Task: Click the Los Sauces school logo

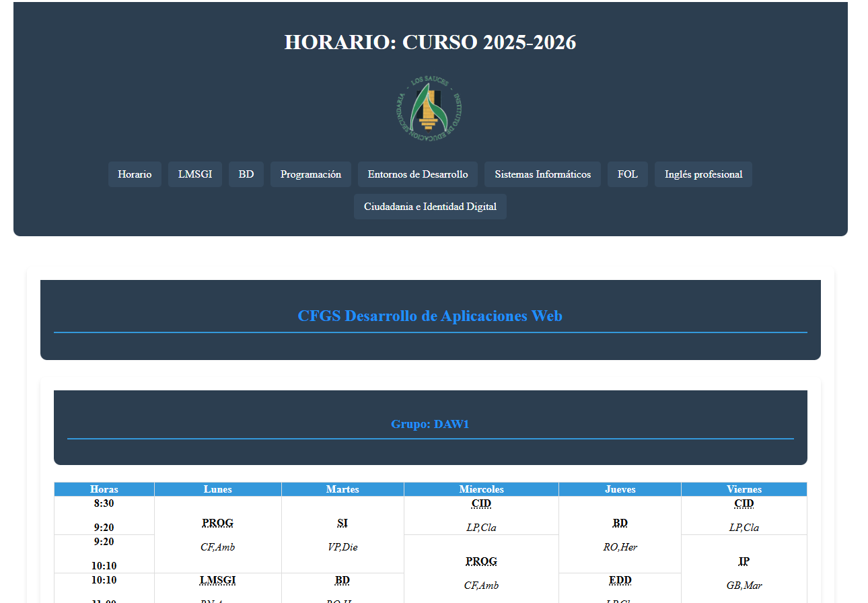Action: tap(430, 109)
